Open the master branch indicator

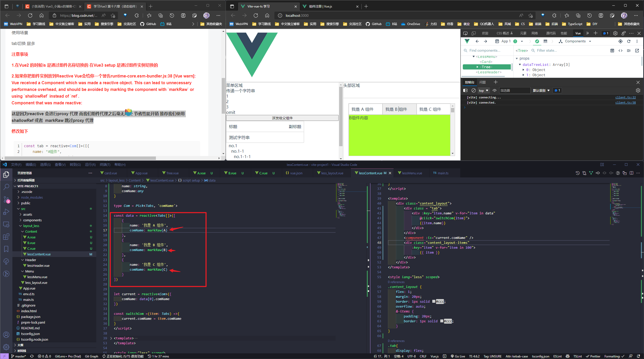tap(18, 356)
